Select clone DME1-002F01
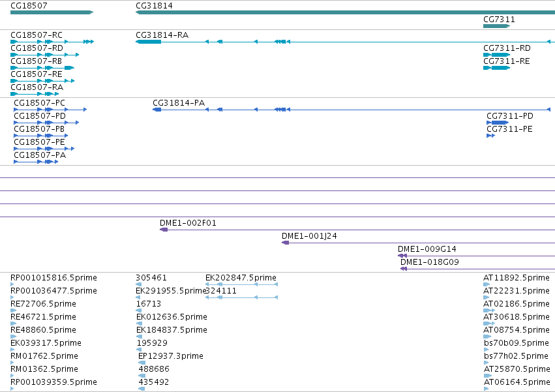Screen dimensions: 555x392 pos(188,223)
